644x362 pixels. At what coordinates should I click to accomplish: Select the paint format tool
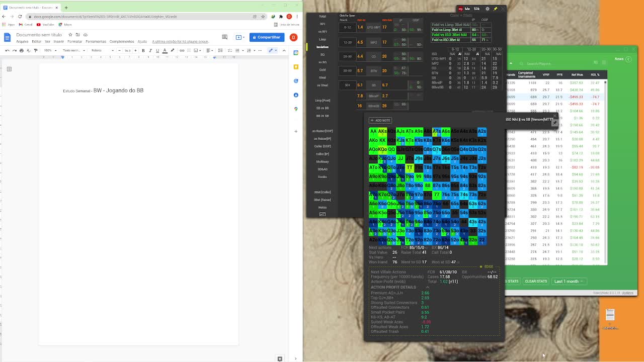tap(36, 50)
